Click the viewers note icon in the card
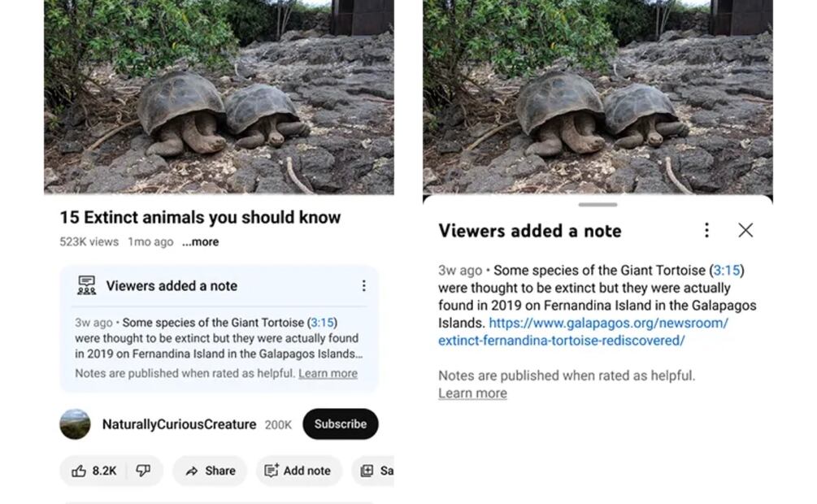This screenshot has height=504, width=817. 86,285
